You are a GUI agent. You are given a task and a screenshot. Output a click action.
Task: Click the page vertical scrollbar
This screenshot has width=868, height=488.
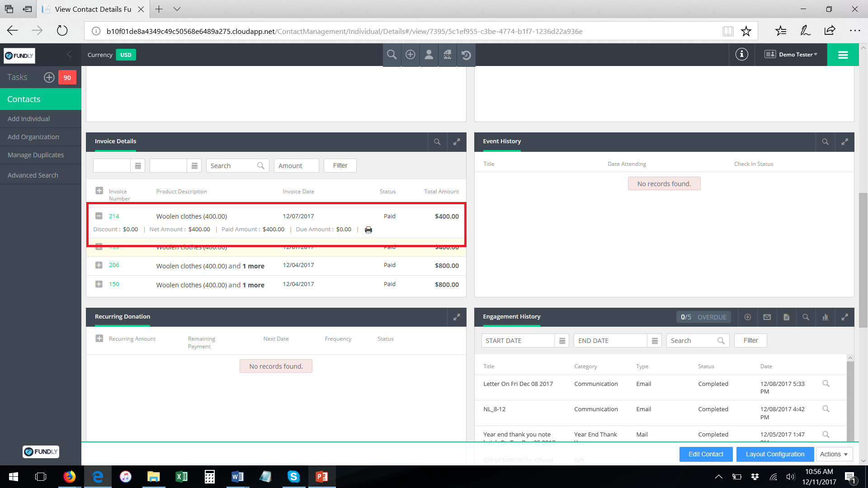click(863, 260)
